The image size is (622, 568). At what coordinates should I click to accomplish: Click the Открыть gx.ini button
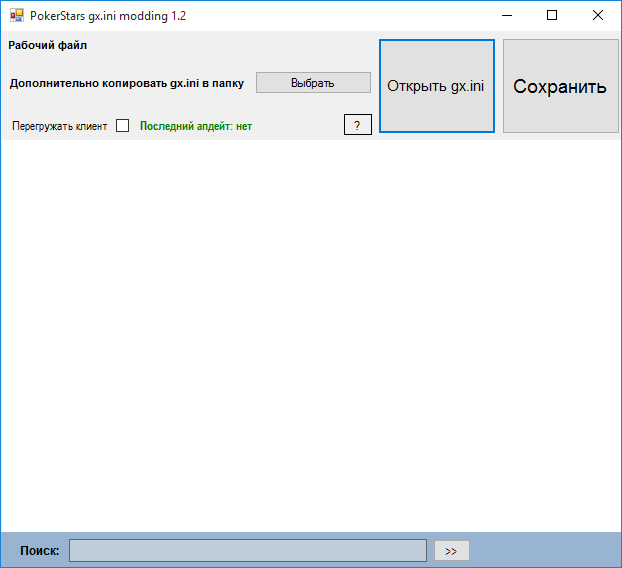click(x=437, y=86)
